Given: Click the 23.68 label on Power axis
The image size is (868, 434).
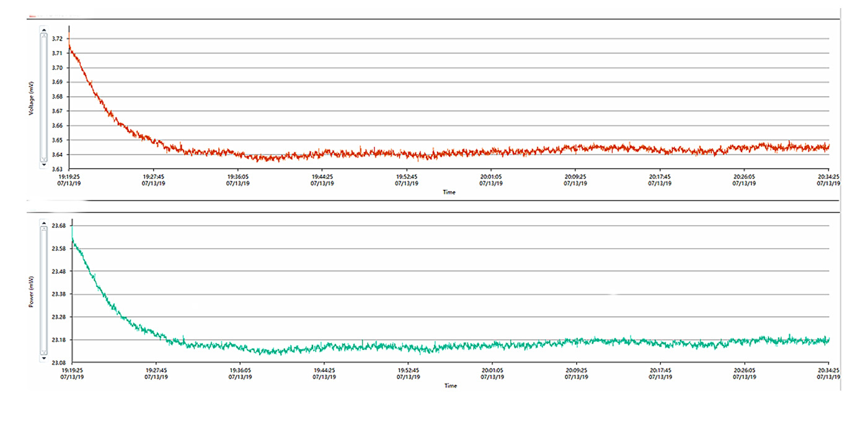Looking at the screenshot, I should tap(59, 226).
